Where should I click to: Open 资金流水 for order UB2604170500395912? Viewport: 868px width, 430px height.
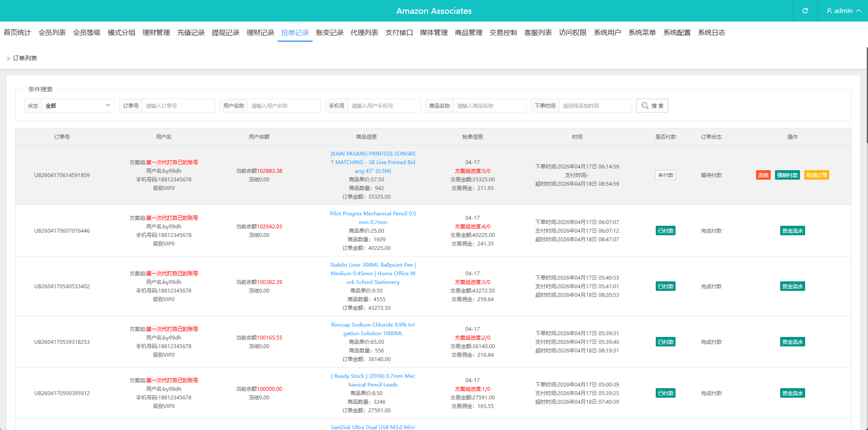click(x=792, y=393)
